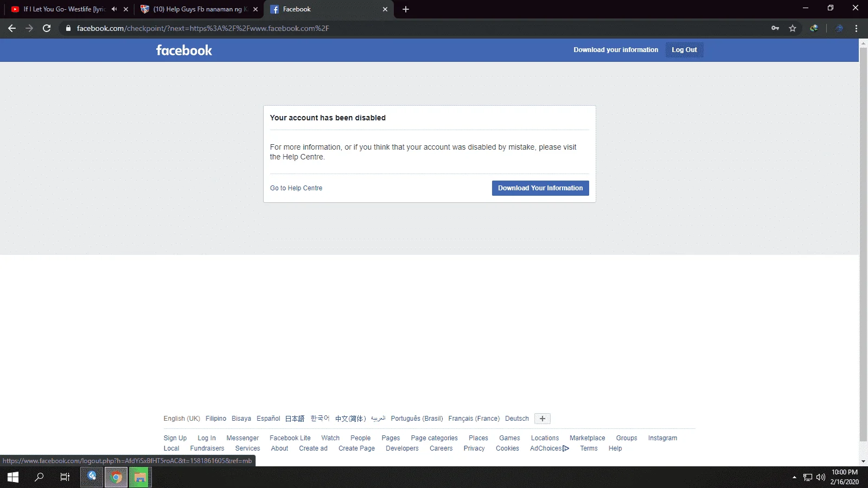Switch to the If I Let You Go tab
The width and height of the screenshot is (868, 488).
64,9
